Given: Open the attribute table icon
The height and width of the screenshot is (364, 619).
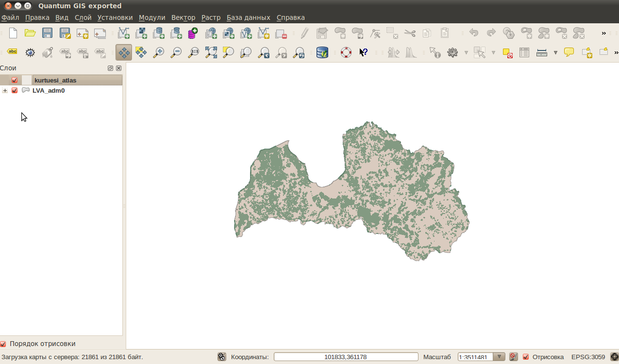Looking at the screenshot, I should 524,52.
